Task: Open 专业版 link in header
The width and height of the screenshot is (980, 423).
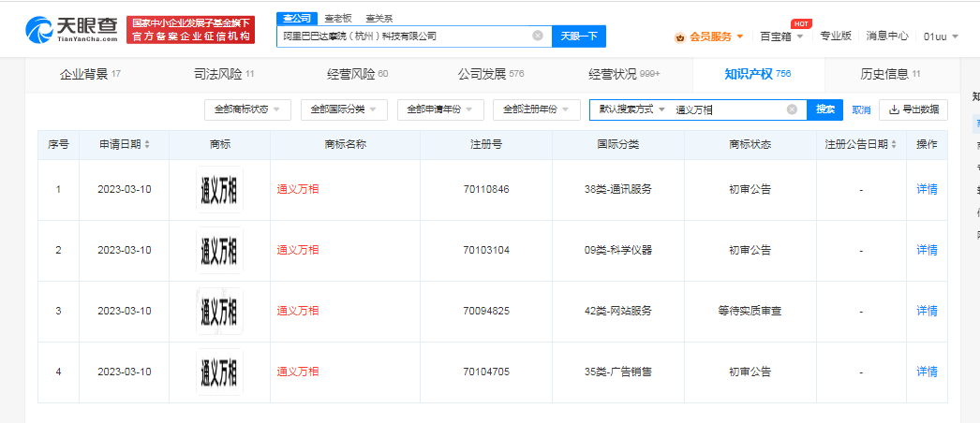Action: [x=836, y=36]
